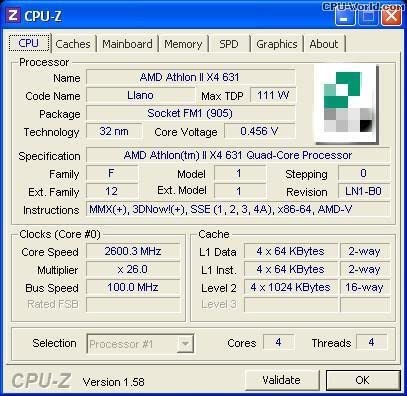Click the OK button
The image size is (407, 396).
point(362,380)
